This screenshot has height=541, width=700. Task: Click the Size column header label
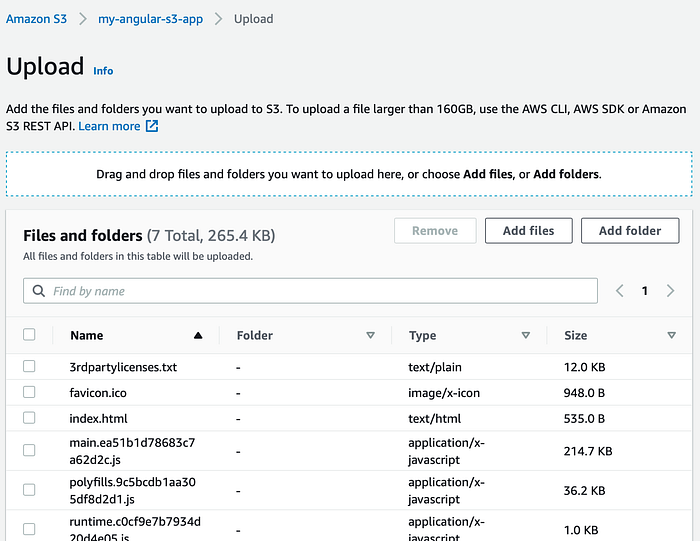point(575,336)
